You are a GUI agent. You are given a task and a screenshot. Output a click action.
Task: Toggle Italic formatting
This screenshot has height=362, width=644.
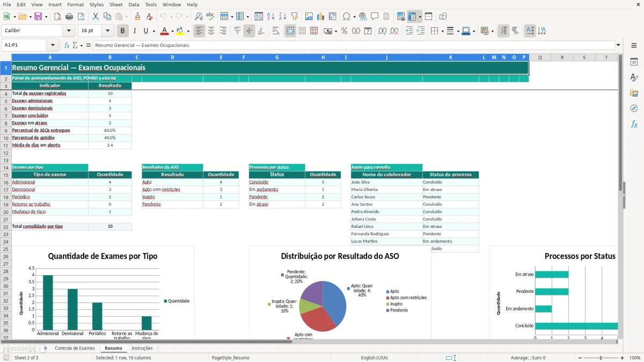coord(134,31)
